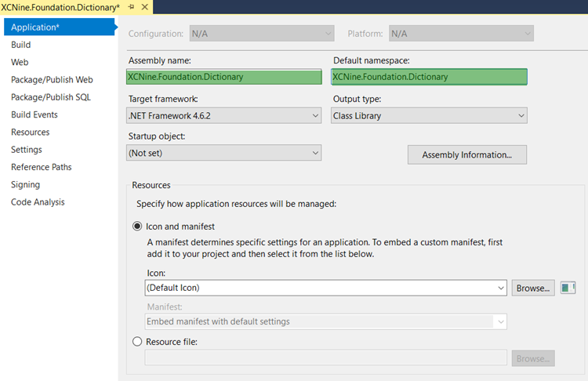Open the Resources page in the sidebar
588x381 pixels.
click(x=30, y=132)
